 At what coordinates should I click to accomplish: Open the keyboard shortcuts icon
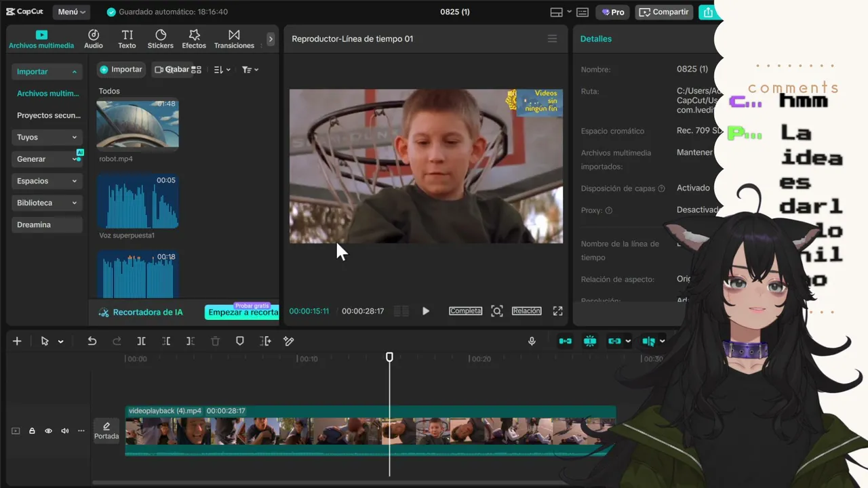click(583, 12)
